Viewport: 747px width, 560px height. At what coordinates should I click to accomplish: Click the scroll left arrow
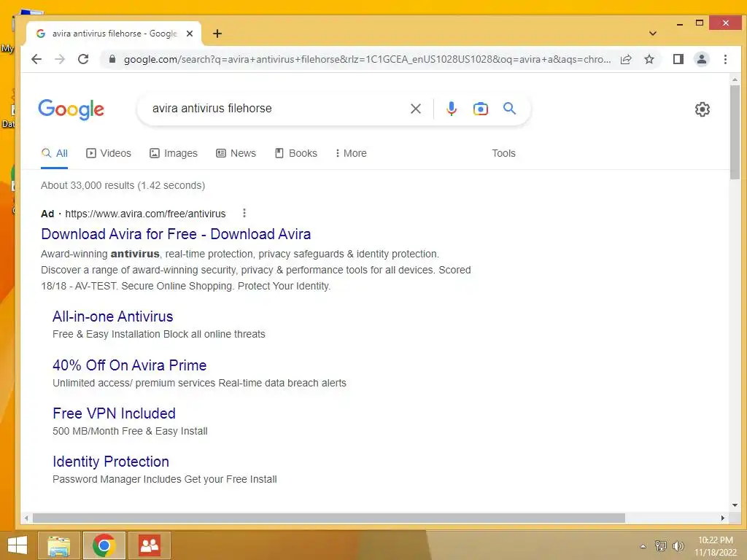tap(26, 518)
